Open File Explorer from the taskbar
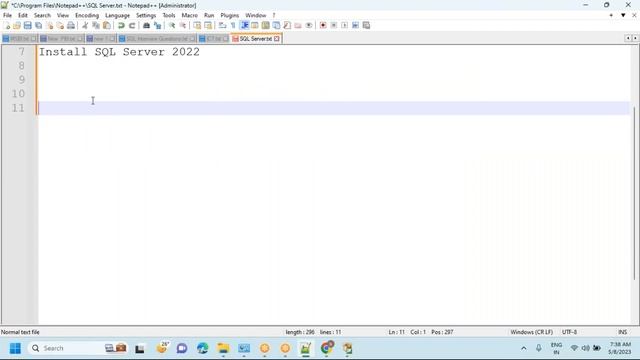Image resolution: width=640 pixels, height=360 pixels. (x=223, y=348)
